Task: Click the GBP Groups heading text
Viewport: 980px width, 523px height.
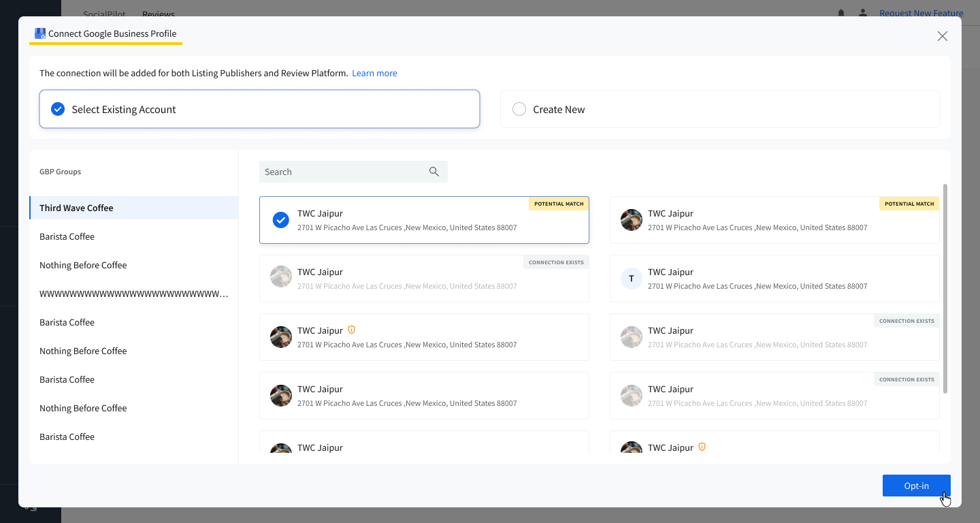Action: 60,172
